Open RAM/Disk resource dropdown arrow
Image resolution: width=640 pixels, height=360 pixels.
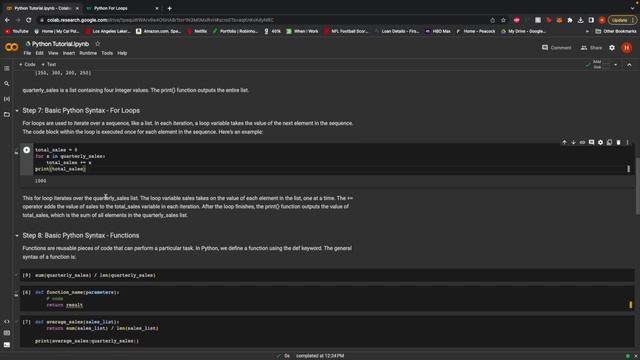[x=616, y=64]
